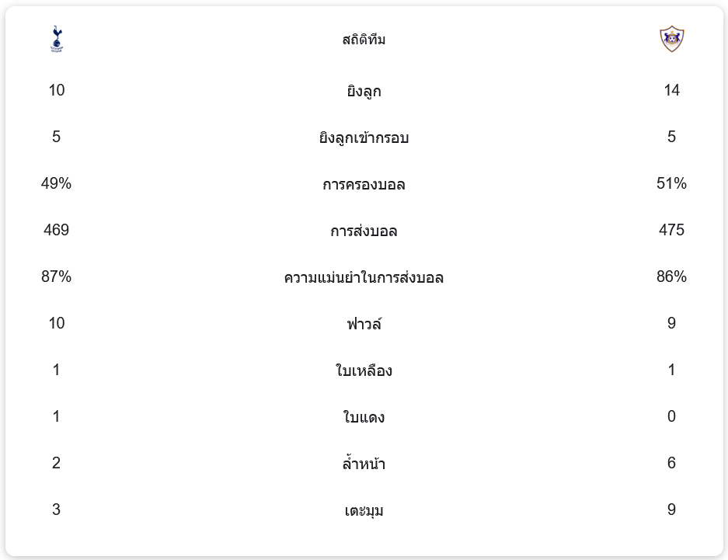Click the ฟาวล์ fouls label

[x=364, y=324]
